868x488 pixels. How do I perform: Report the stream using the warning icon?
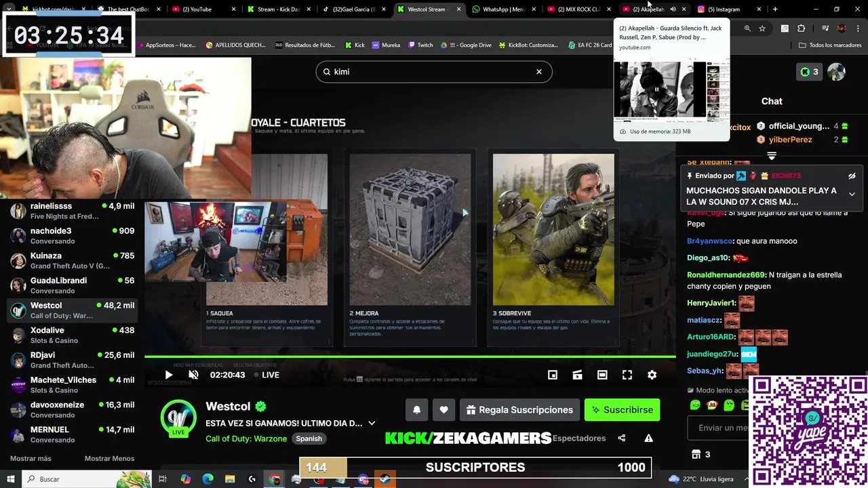(x=648, y=438)
